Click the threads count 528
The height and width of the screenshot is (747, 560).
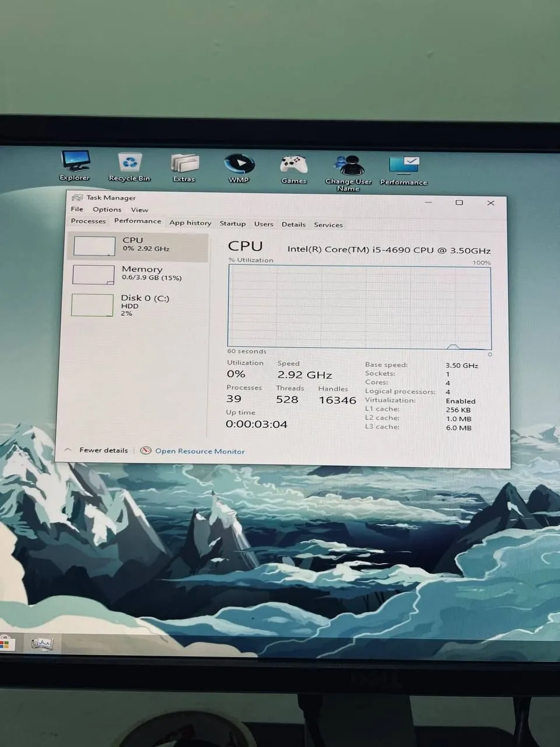click(288, 400)
